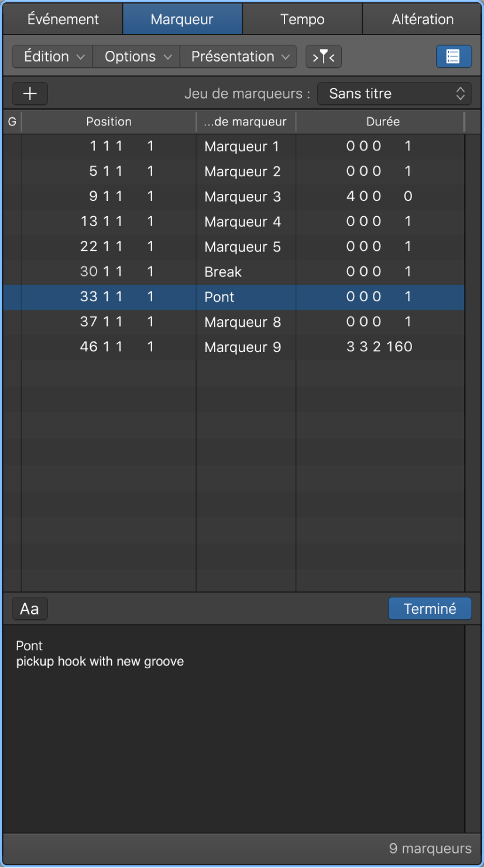Switch to the Altération tab
Image resolution: width=484 pixels, height=868 pixels.
(423, 19)
